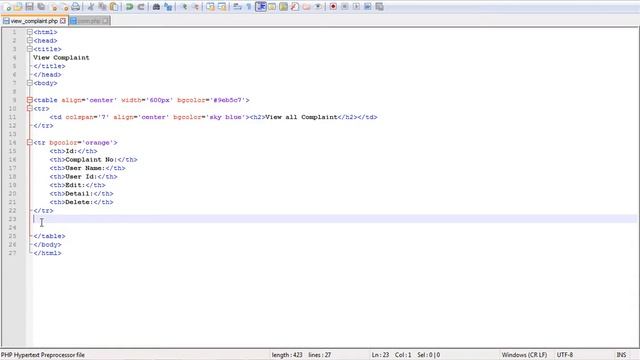Click 'UTF-8' encoding in status bar
The image size is (640, 360).
point(565,355)
